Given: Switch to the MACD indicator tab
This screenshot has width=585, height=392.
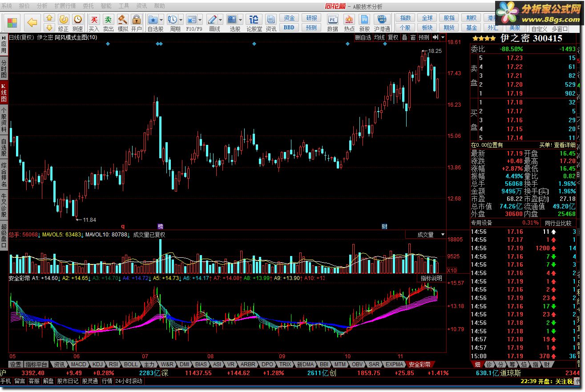Looking at the screenshot, I should (78, 364).
